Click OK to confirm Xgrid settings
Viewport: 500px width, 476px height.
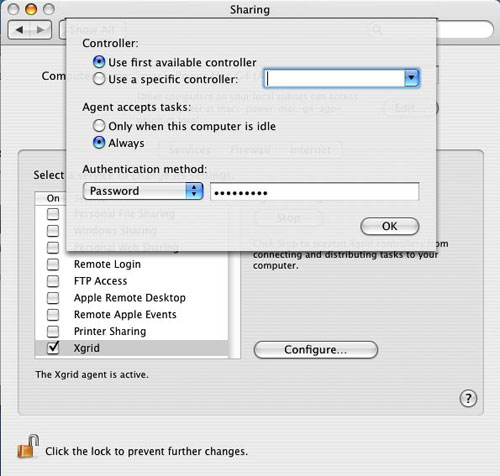click(390, 226)
